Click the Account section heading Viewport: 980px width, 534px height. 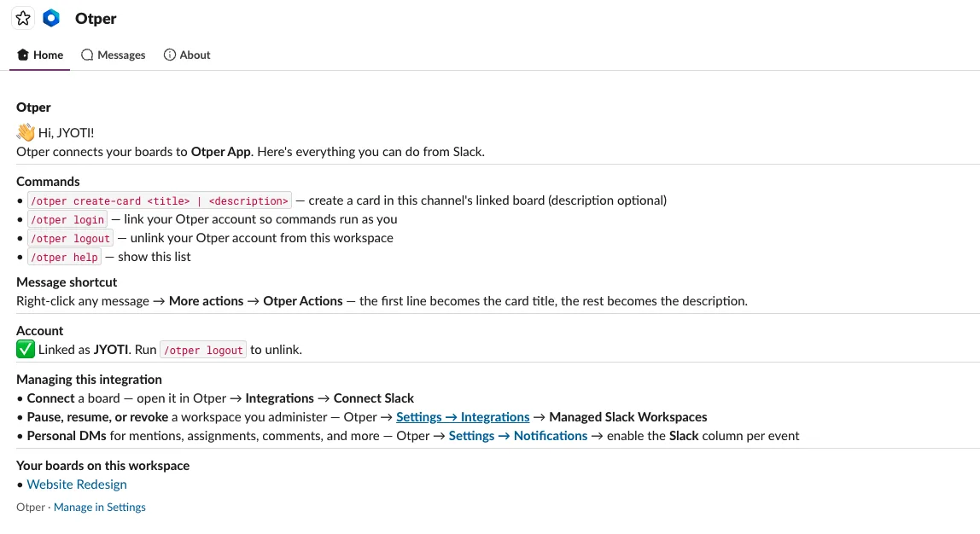[40, 331]
